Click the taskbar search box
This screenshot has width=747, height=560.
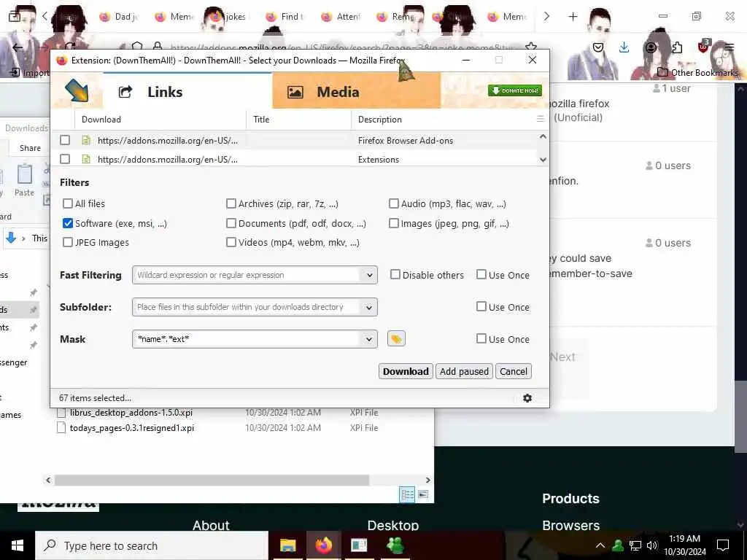(x=152, y=545)
